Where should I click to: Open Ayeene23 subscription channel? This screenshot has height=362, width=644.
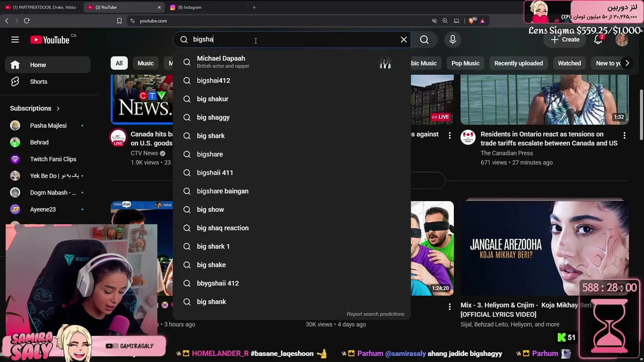click(48, 209)
